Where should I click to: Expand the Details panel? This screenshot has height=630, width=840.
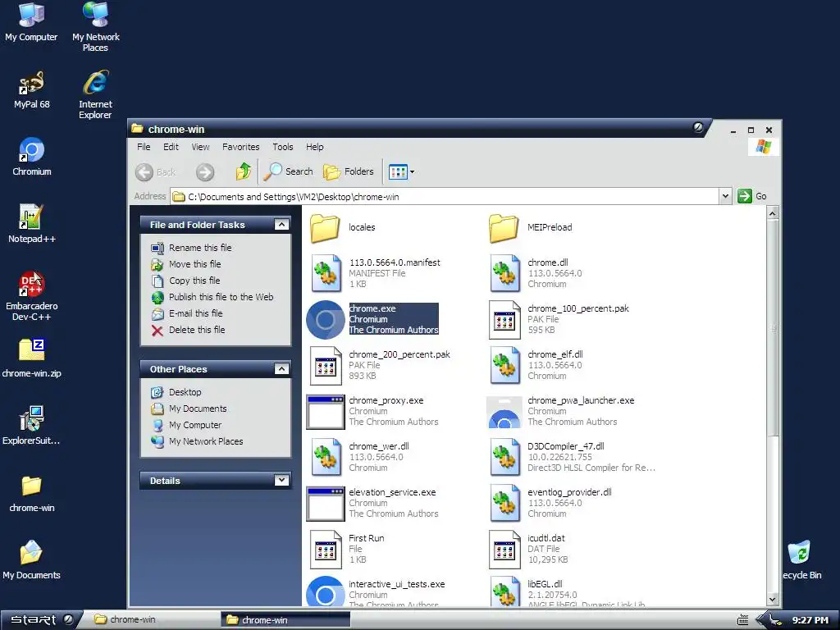(x=281, y=480)
